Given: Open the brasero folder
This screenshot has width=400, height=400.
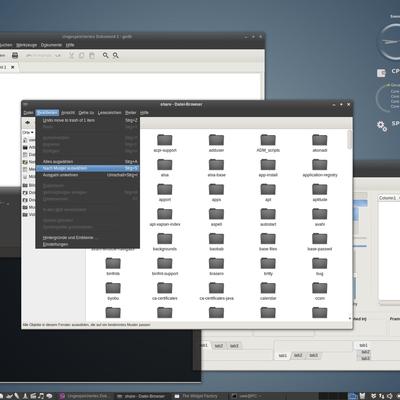Looking at the screenshot, I should tap(216, 267).
